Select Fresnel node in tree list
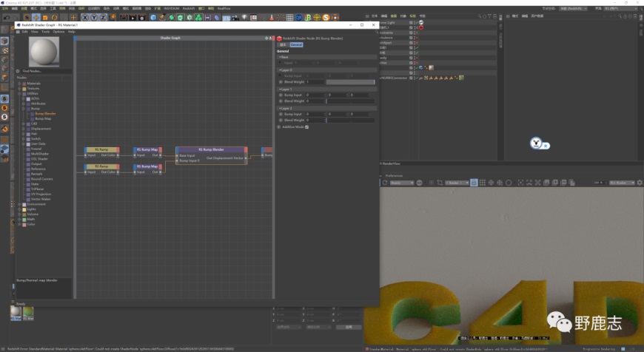 36,149
